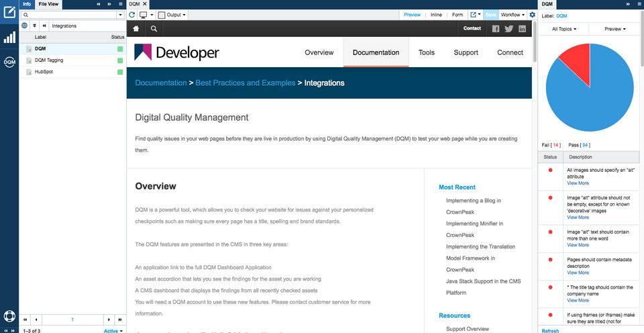Click the double down-arrow icon beside globe
Viewport: 644px width, 333px height.
tap(34, 26)
